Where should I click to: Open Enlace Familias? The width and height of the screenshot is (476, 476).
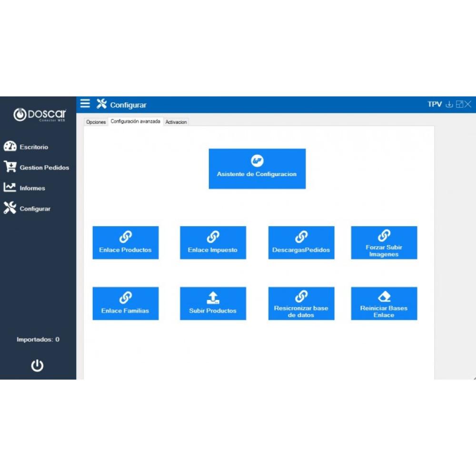(125, 303)
